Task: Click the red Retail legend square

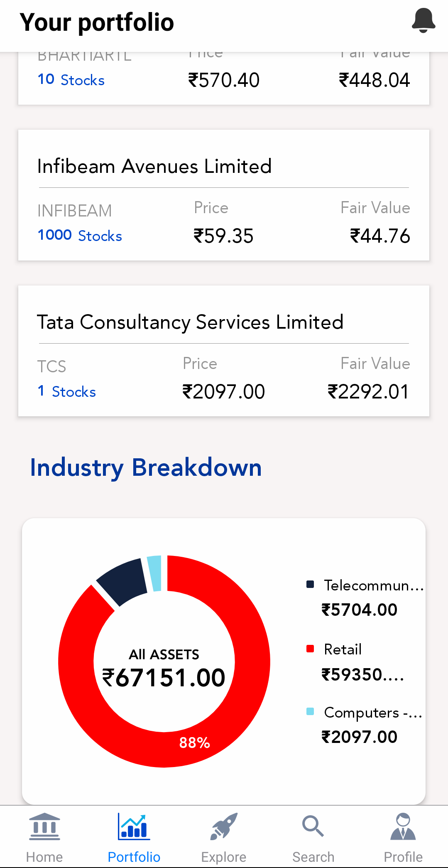Action: (310, 649)
